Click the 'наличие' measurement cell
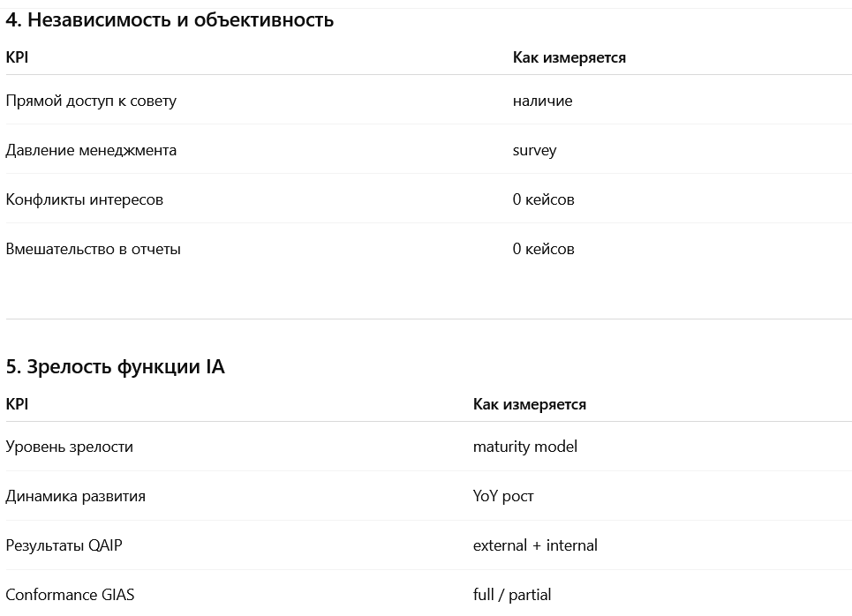The width and height of the screenshot is (852, 616). 542,101
